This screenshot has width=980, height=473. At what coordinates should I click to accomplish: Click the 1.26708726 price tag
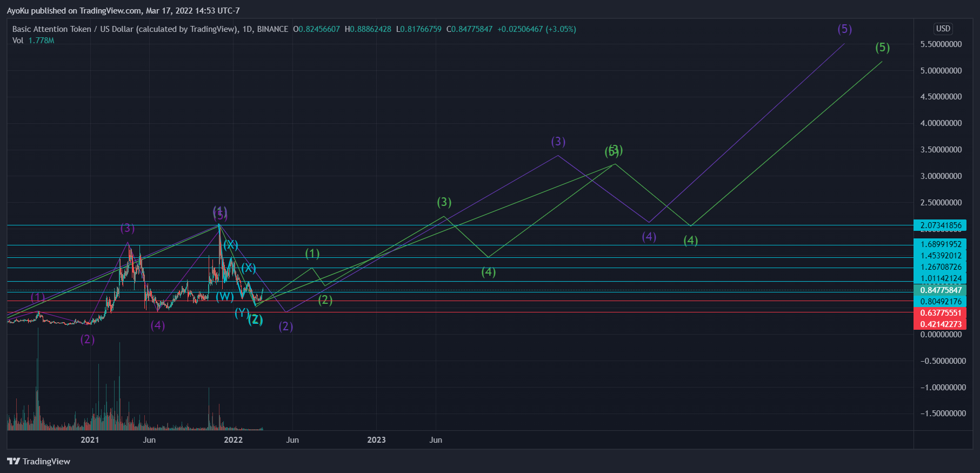941,267
